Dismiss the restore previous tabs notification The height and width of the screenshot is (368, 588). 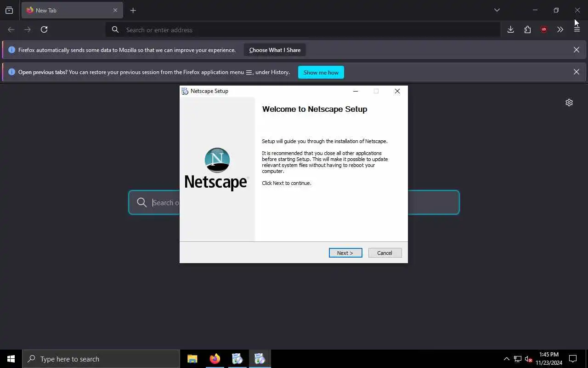click(x=576, y=72)
